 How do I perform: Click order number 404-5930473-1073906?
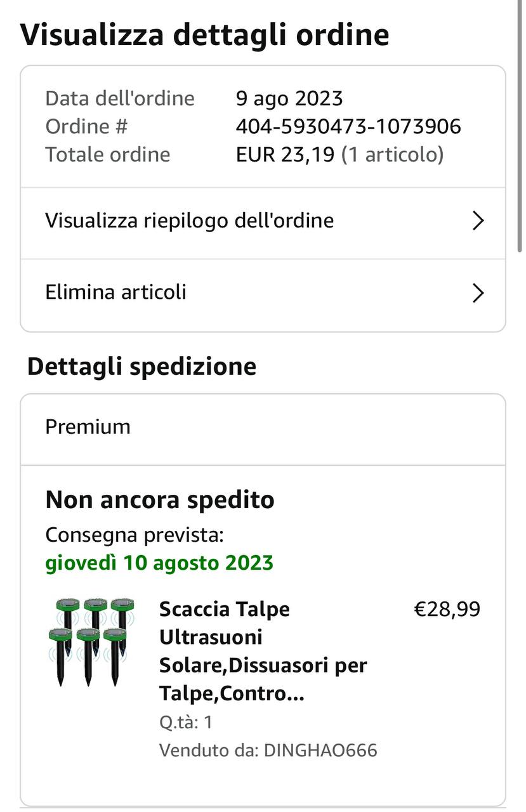point(348,126)
